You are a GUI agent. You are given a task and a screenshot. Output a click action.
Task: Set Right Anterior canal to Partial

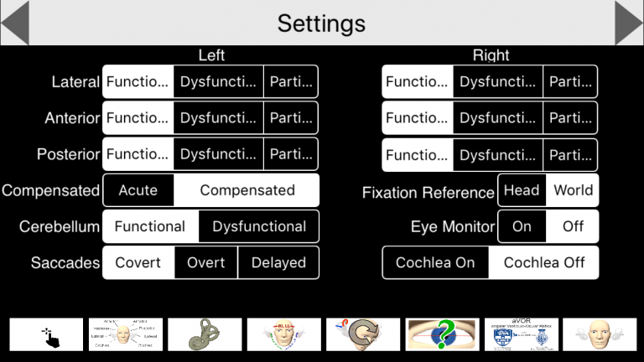pos(570,118)
